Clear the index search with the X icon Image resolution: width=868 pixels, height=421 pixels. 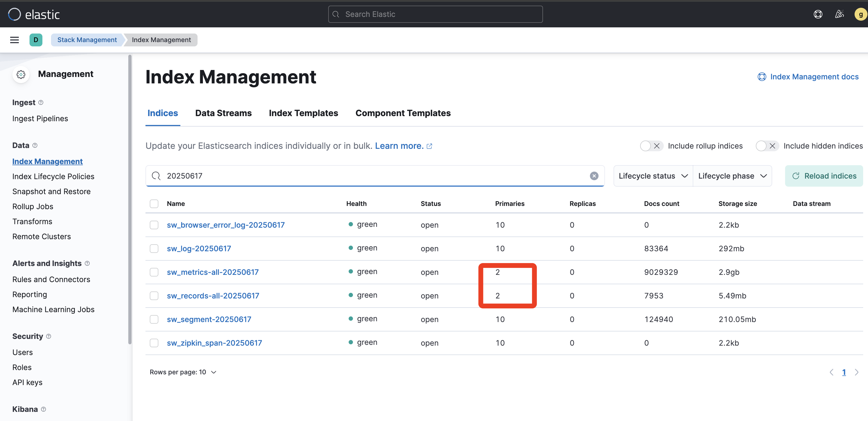pos(594,176)
